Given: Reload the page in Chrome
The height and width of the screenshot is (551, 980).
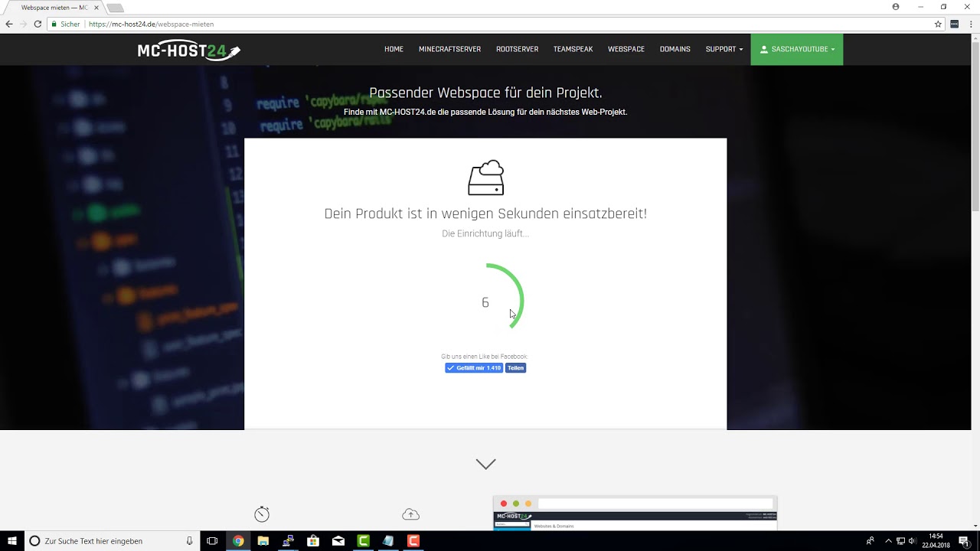Looking at the screenshot, I should click(x=38, y=24).
